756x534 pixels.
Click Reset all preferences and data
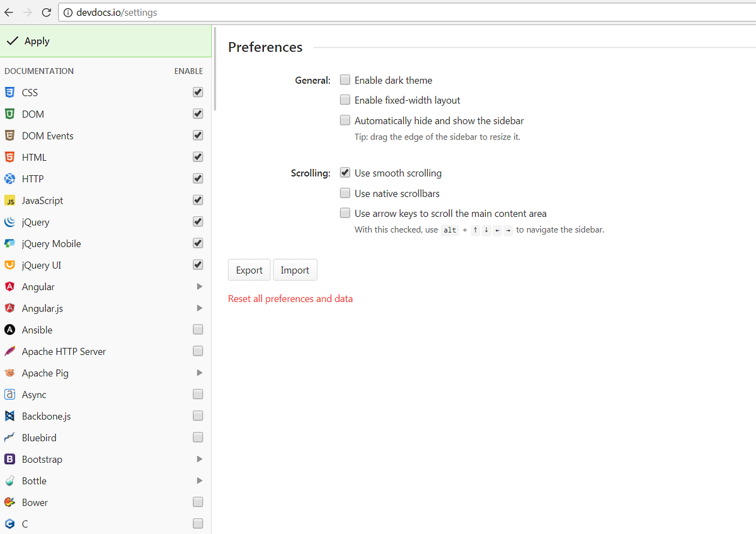tap(290, 298)
